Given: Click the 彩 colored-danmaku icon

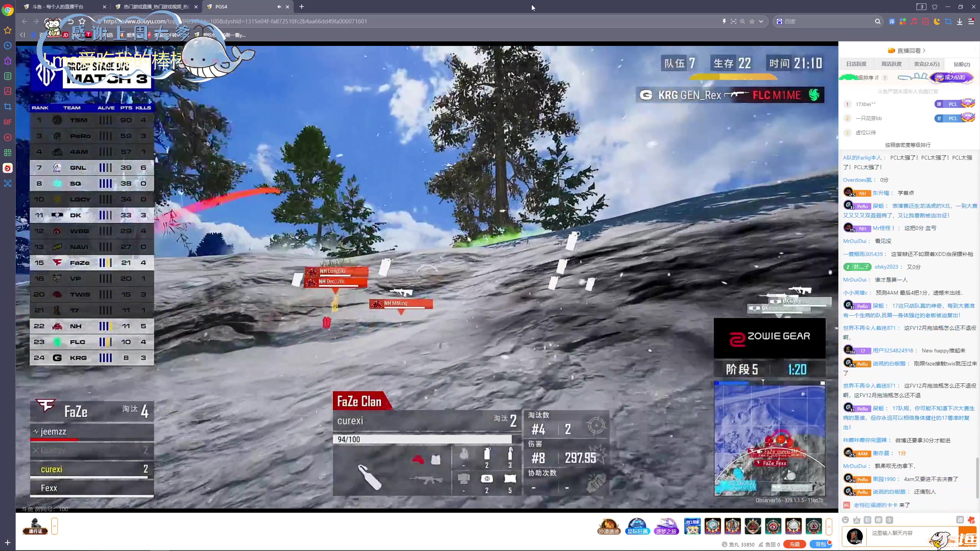Looking at the screenshot, I should tap(867, 520).
